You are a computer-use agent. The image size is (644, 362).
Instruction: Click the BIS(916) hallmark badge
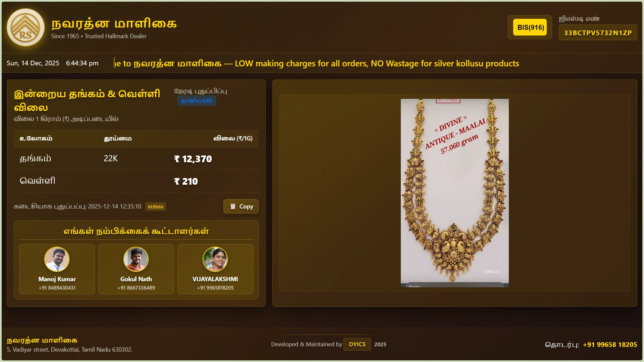pos(530,27)
